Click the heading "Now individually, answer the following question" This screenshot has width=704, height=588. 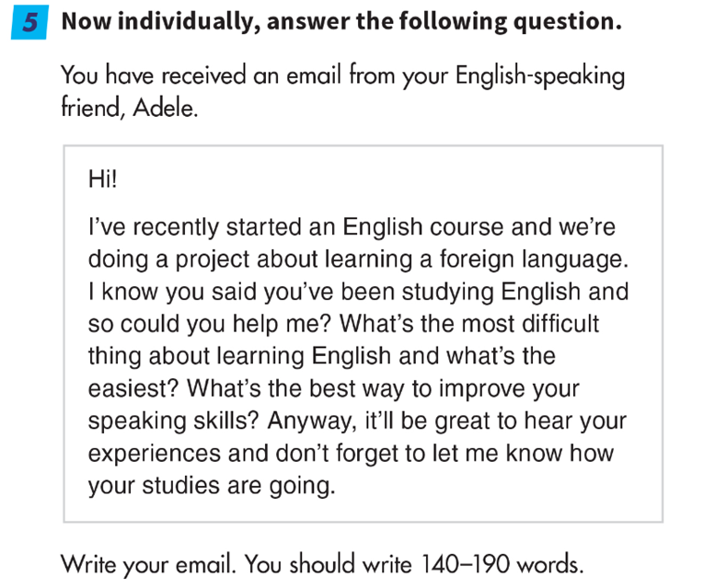340,22
